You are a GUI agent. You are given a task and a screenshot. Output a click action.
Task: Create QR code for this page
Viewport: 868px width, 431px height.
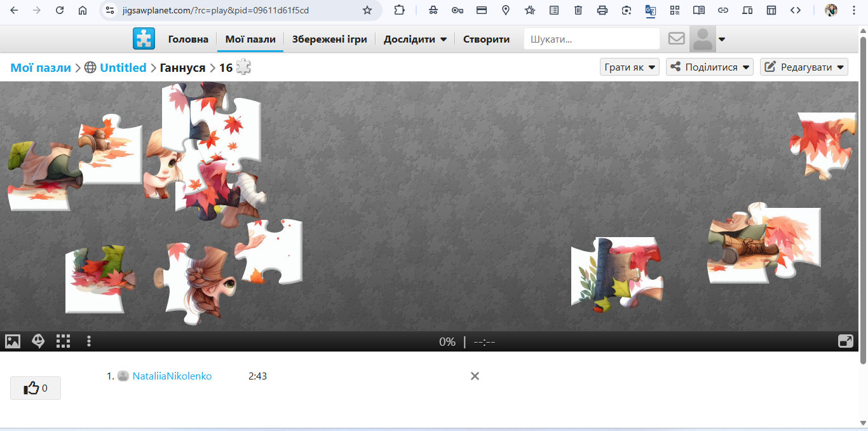pyautogui.click(x=675, y=10)
